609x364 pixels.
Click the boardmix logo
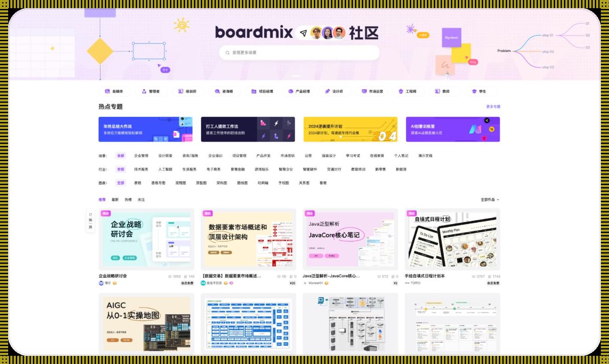coord(254,32)
